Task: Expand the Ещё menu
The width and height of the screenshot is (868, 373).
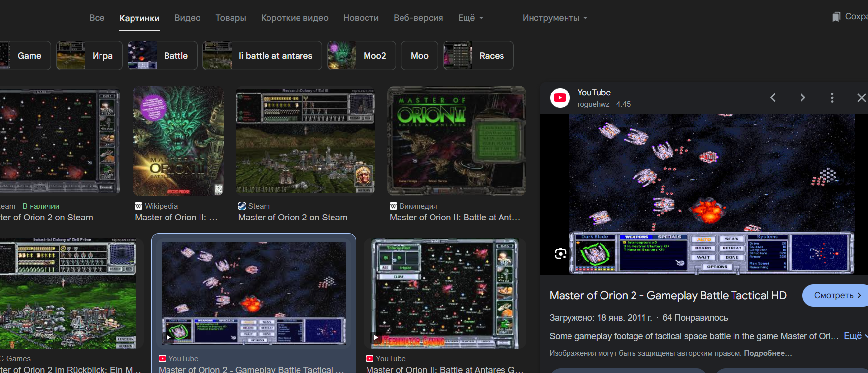Action: pos(471,18)
